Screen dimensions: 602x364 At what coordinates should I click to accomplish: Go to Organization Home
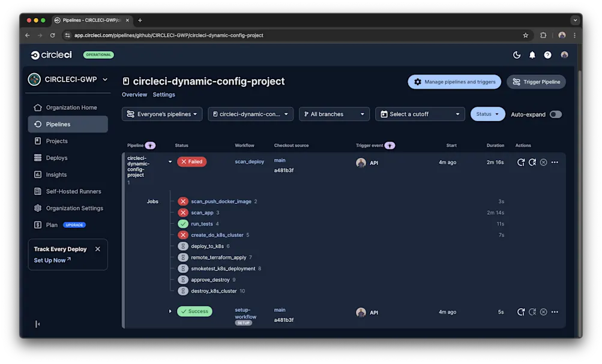[x=68, y=107]
